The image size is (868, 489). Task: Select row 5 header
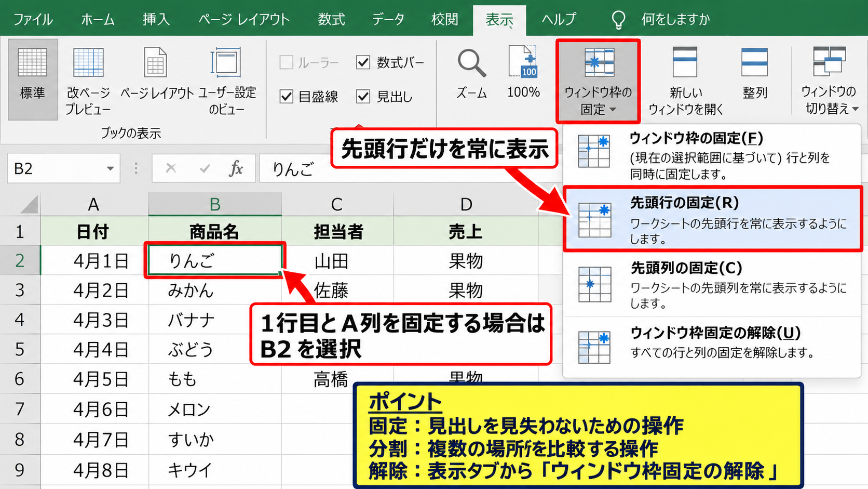click(20, 349)
